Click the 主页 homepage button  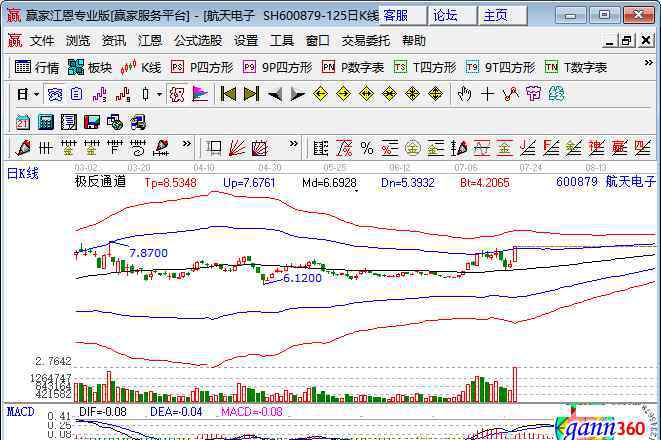[x=502, y=16]
